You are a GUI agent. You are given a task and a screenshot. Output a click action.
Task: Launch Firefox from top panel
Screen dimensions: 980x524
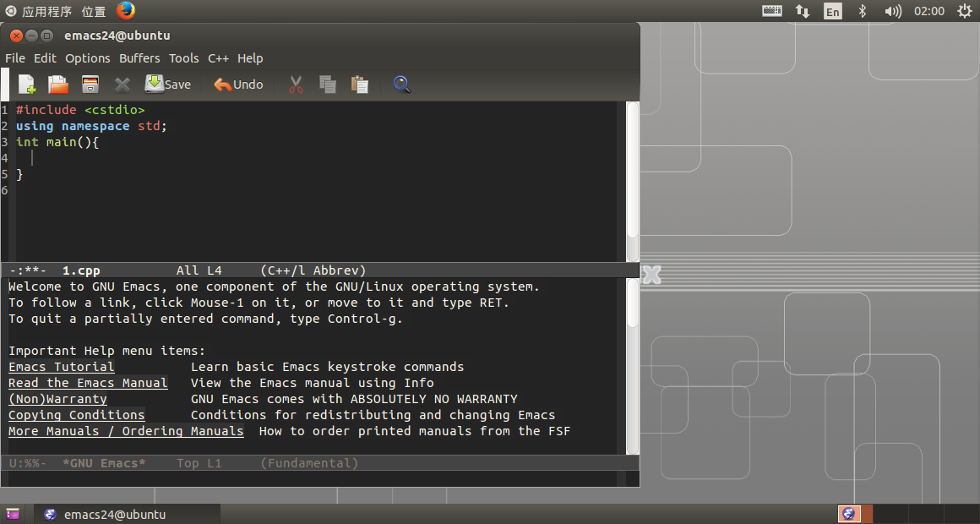[x=126, y=11]
